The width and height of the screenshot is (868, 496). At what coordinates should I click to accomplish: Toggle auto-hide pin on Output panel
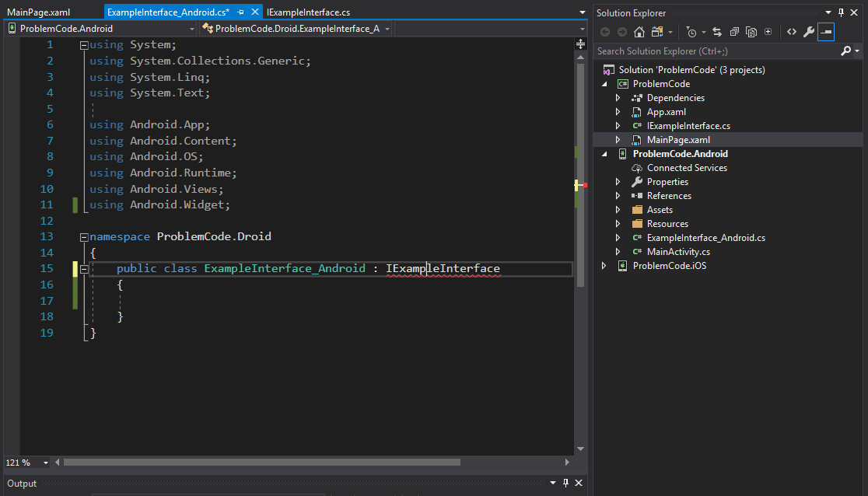[x=565, y=483]
